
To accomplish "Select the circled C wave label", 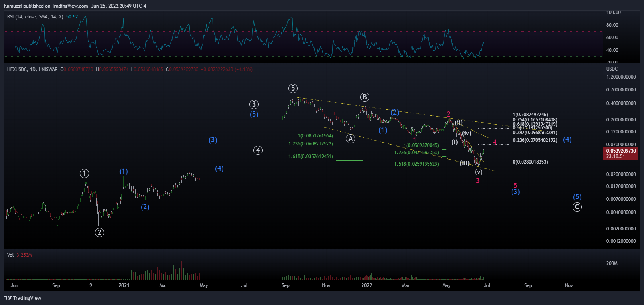I will click(577, 207).
